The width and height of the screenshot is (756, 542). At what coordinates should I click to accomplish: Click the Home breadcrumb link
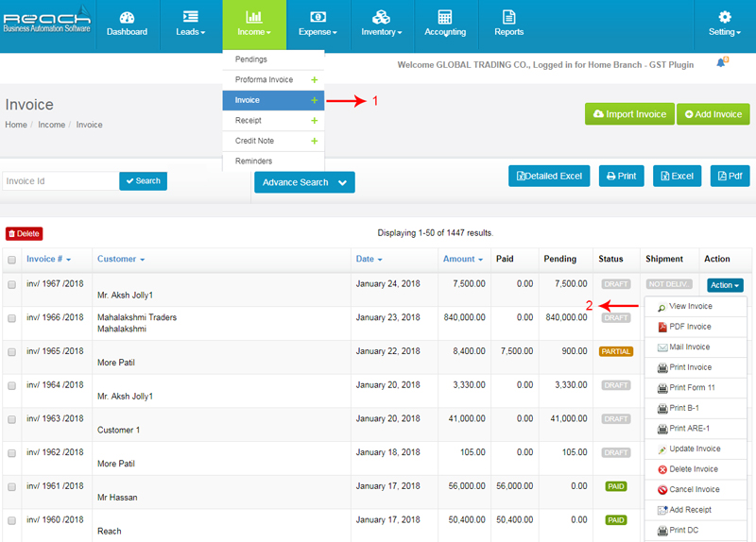(16, 125)
